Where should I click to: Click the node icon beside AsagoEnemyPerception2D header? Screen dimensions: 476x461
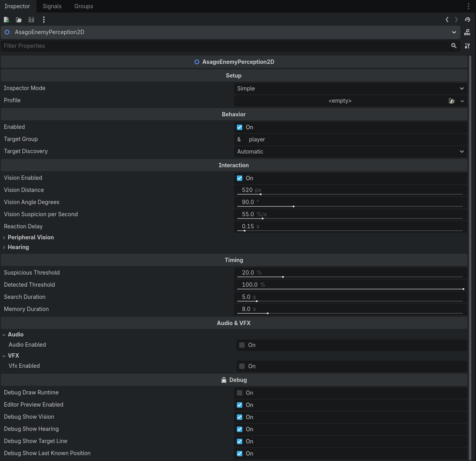[197, 62]
